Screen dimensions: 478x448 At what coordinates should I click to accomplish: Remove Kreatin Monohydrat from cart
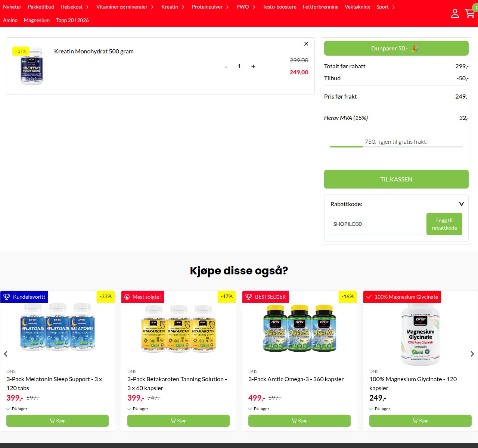click(x=306, y=44)
